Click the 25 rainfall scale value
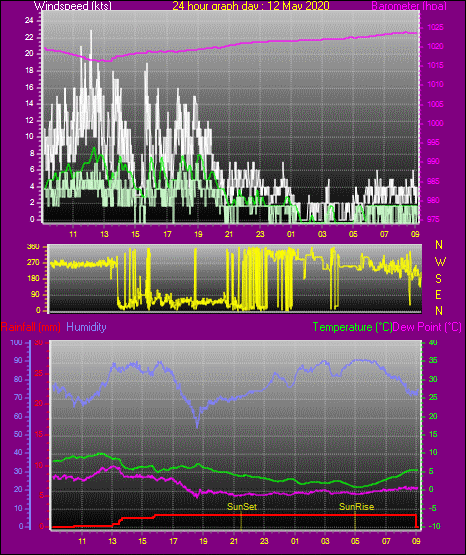Viewport: 466px width, 555px height. point(39,373)
